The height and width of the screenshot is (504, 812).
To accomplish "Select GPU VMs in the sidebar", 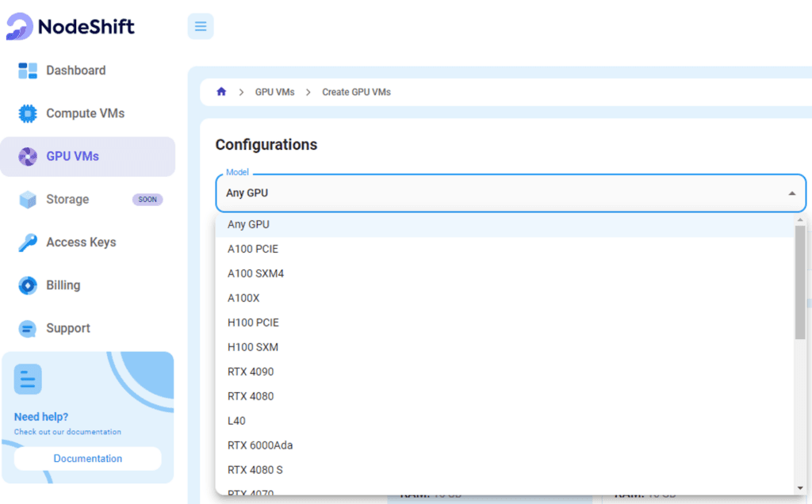I will point(87,156).
